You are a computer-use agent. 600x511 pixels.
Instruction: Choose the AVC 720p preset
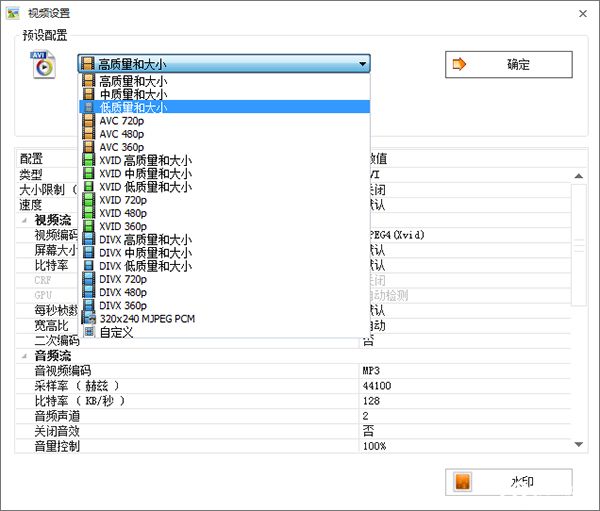point(121,121)
